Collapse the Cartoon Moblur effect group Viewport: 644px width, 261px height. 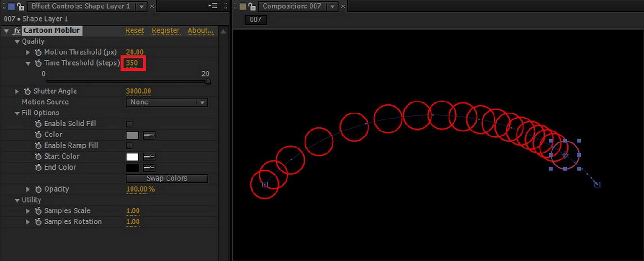[6, 31]
